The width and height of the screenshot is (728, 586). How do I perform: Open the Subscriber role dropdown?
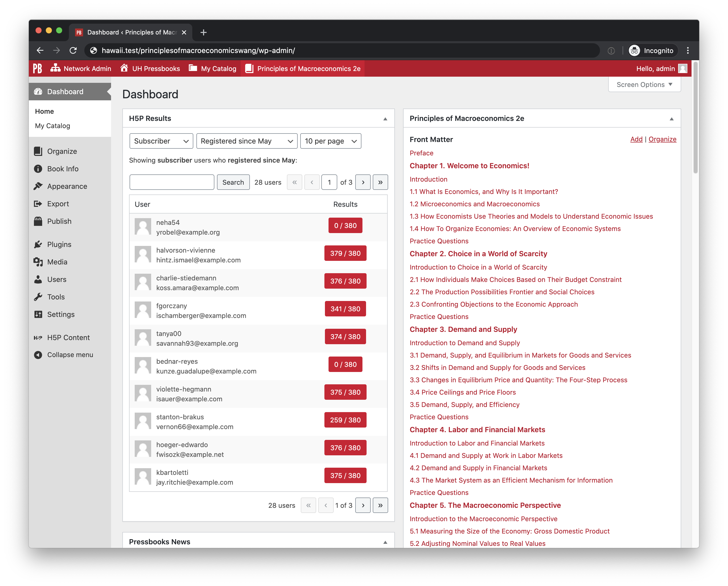161,141
